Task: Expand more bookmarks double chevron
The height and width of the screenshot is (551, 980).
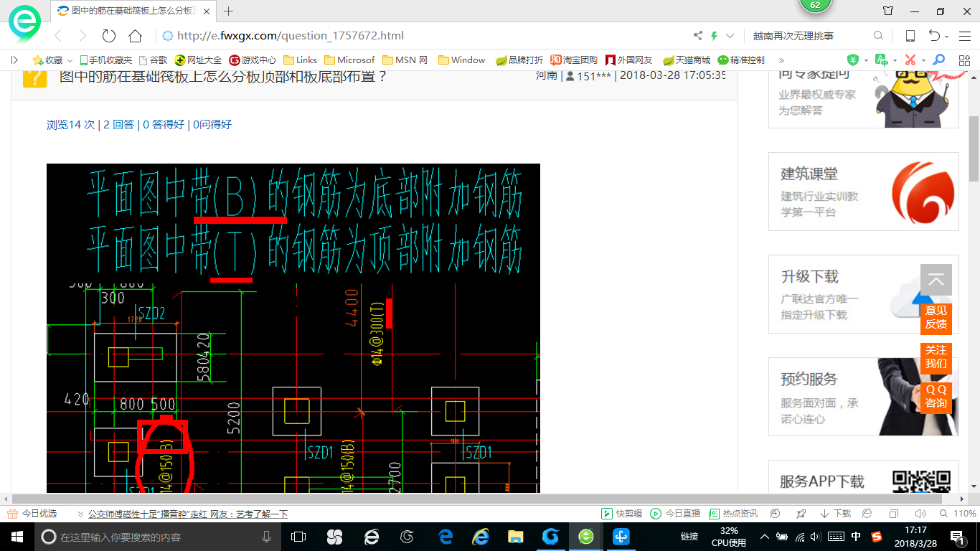Action: (781, 60)
